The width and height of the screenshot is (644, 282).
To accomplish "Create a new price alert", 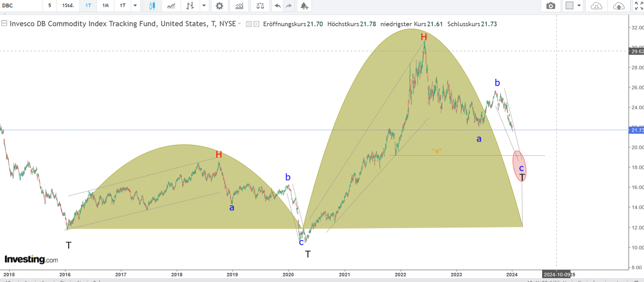I will tap(304, 6).
